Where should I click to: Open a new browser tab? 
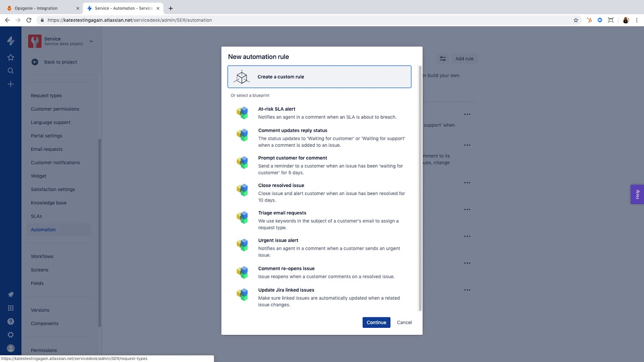(x=171, y=8)
